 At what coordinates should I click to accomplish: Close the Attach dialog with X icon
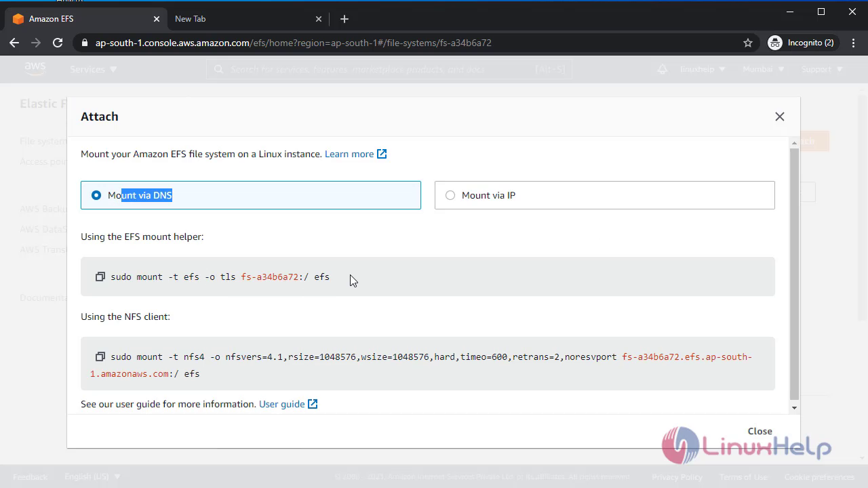(x=780, y=117)
